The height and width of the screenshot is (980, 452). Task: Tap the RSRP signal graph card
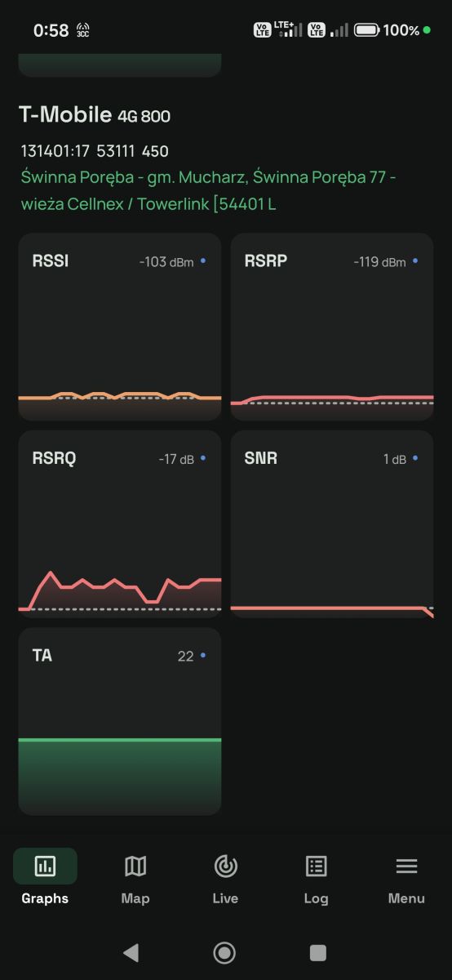(332, 327)
